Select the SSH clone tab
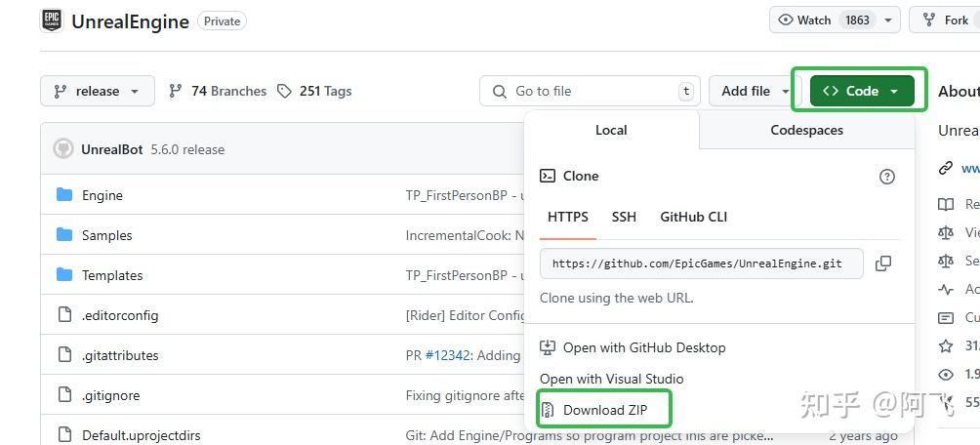Image resolution: width=980 pixels, height=445 pixels. 624,217
